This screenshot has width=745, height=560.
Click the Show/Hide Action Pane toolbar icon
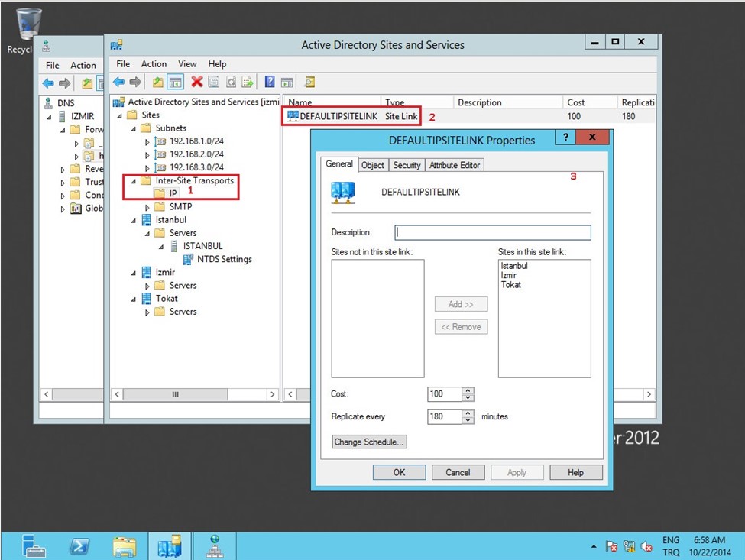tap(287, 83)
